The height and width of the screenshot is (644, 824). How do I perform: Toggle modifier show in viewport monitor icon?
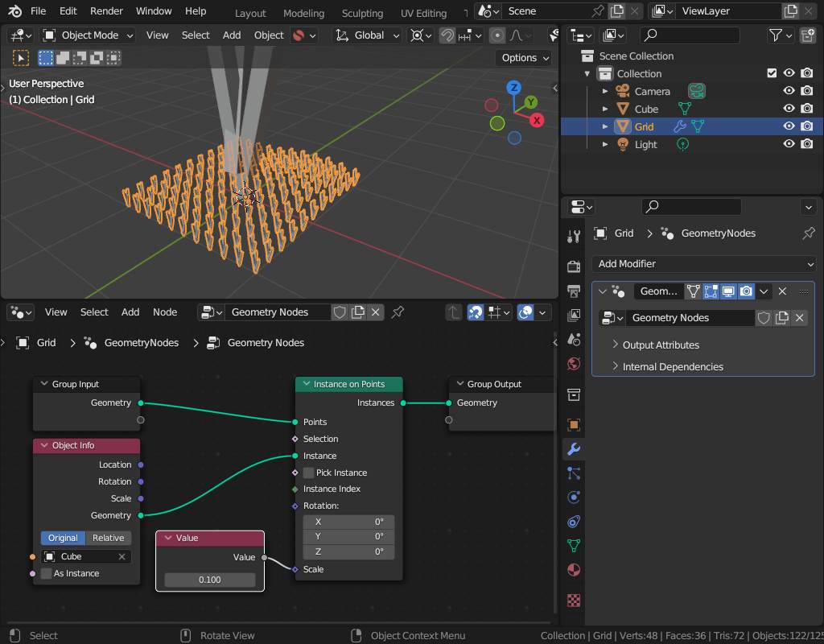727,291
